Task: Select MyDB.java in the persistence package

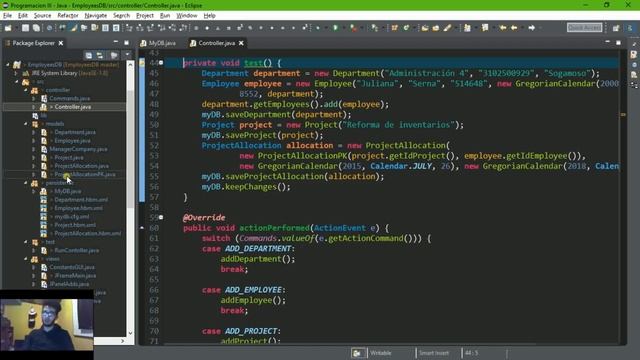Action: tap(67, 191)
